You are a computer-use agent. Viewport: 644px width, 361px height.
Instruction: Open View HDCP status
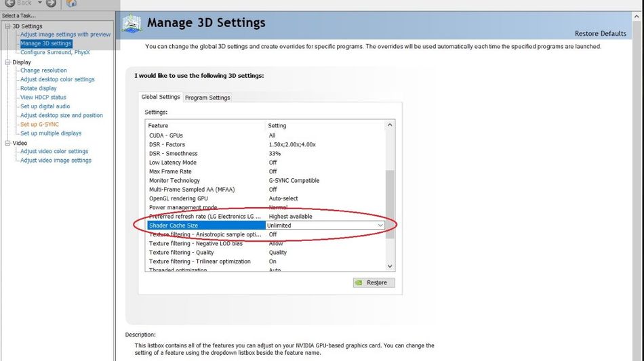[x=43, y=98]
